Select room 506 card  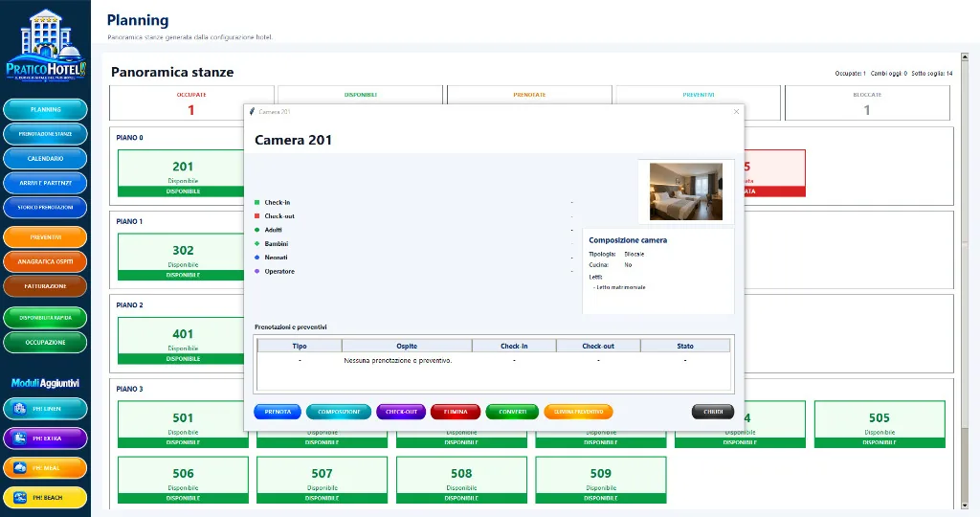coord(183,480)
